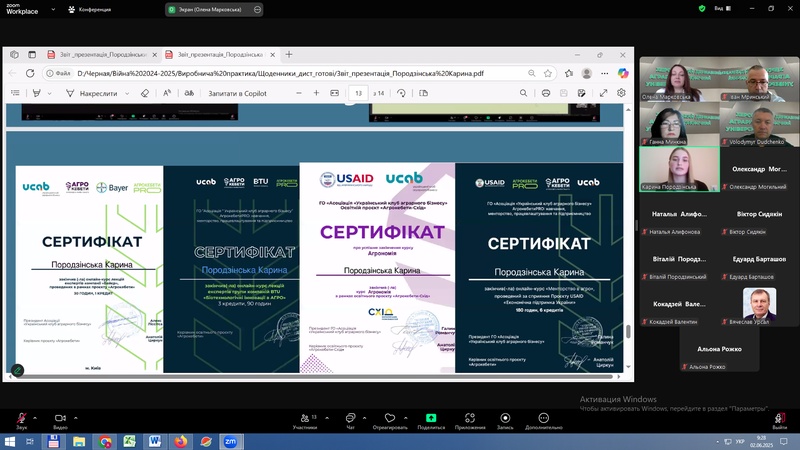This screenshot has height=450, width=800.
Task: Click Запитати в Copilot
Action: point(237,93)
